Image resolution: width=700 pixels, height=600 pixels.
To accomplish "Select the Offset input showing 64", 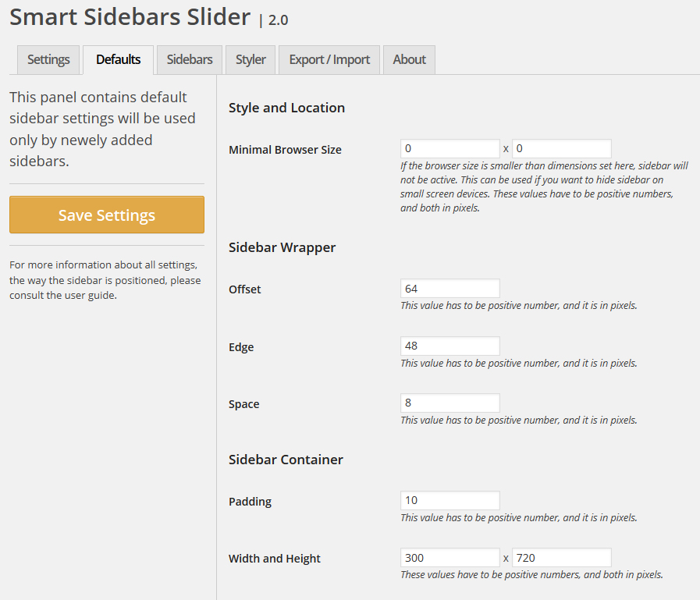I will click(449, 288).
